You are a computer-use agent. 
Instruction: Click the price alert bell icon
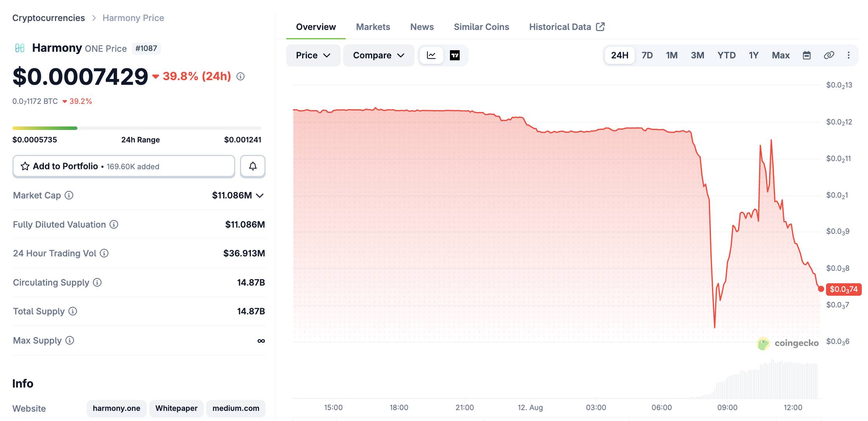pyautogui.click(x=253, y=166)
